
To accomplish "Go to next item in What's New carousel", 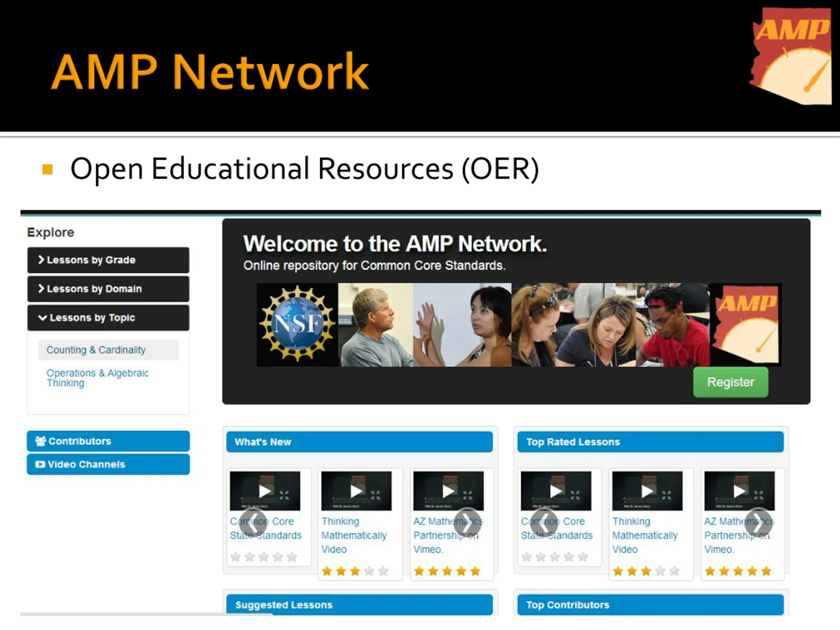I will click(x=468, y=522).
